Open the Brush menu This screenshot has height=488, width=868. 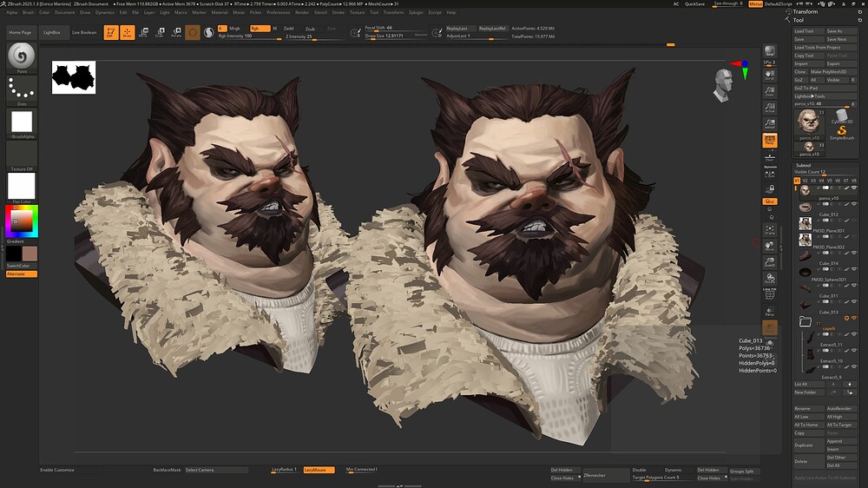tap(29, 12)
